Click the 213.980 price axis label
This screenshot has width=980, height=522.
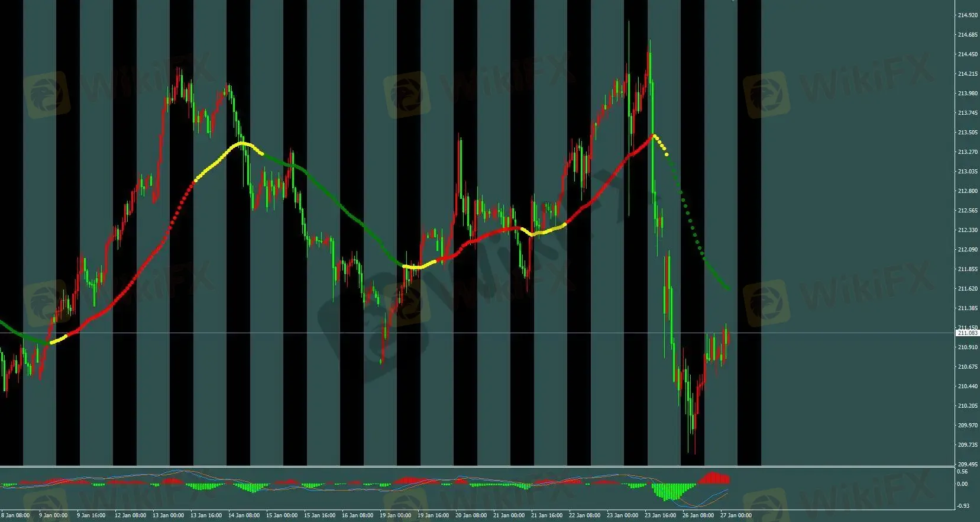[968, 94]
